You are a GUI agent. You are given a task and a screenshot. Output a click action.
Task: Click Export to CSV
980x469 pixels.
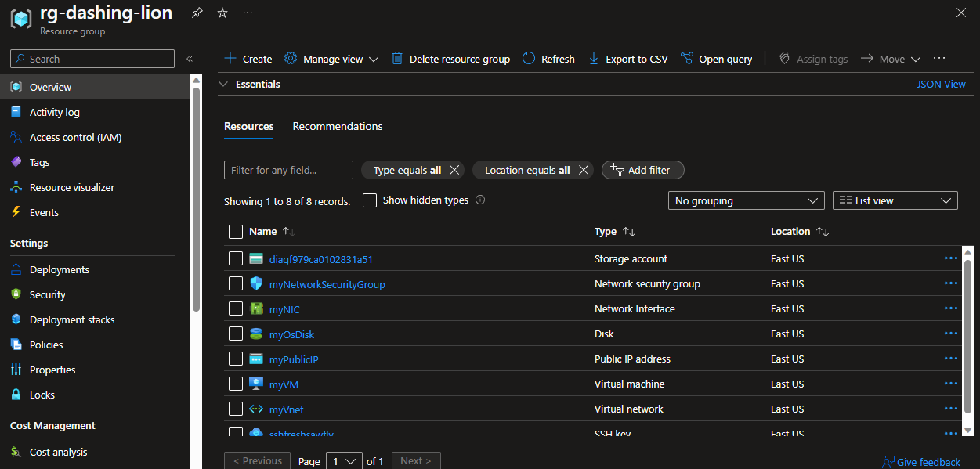[627, 59]
